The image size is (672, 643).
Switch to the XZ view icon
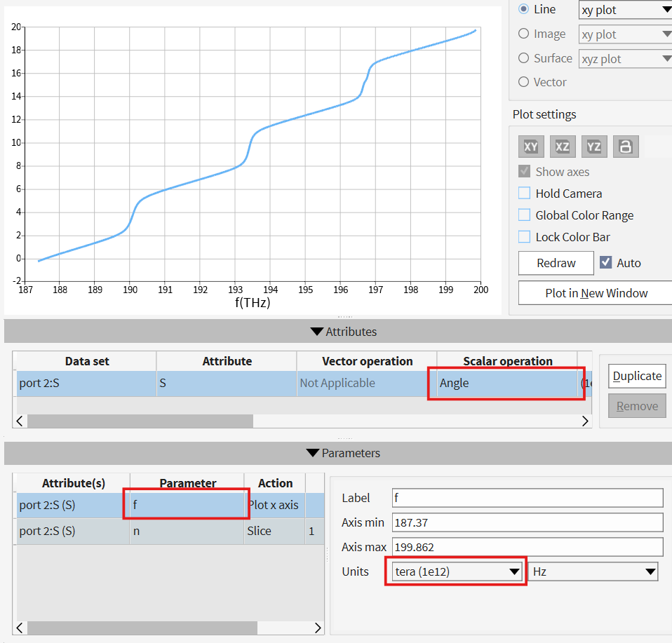pos(563,147)
